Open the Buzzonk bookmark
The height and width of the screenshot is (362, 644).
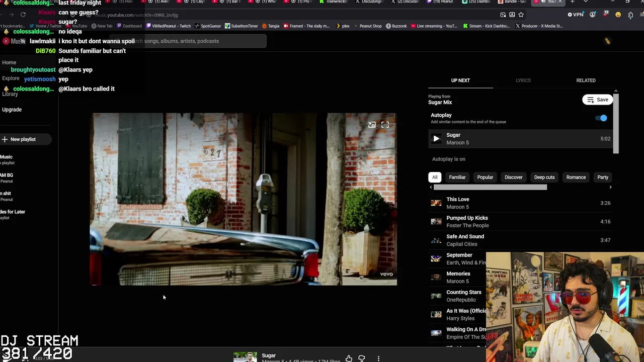click(x=396, y=26)
